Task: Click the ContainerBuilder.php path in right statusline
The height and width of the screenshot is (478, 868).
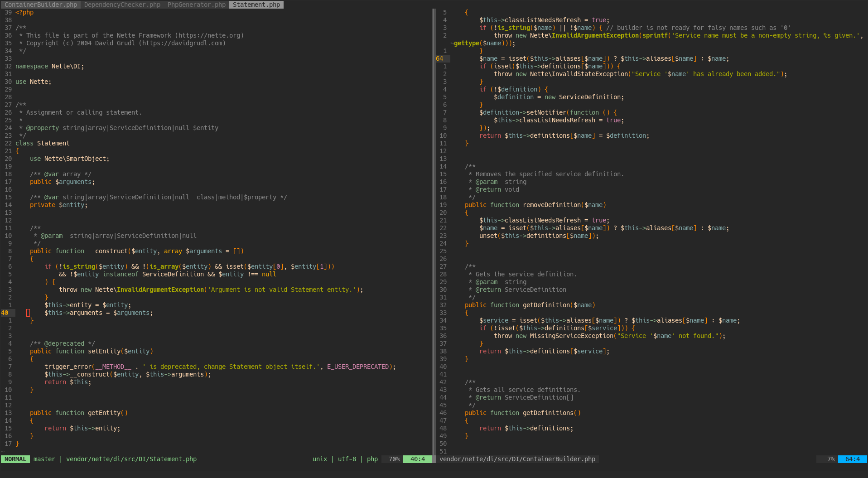Action: coord(517,459)
